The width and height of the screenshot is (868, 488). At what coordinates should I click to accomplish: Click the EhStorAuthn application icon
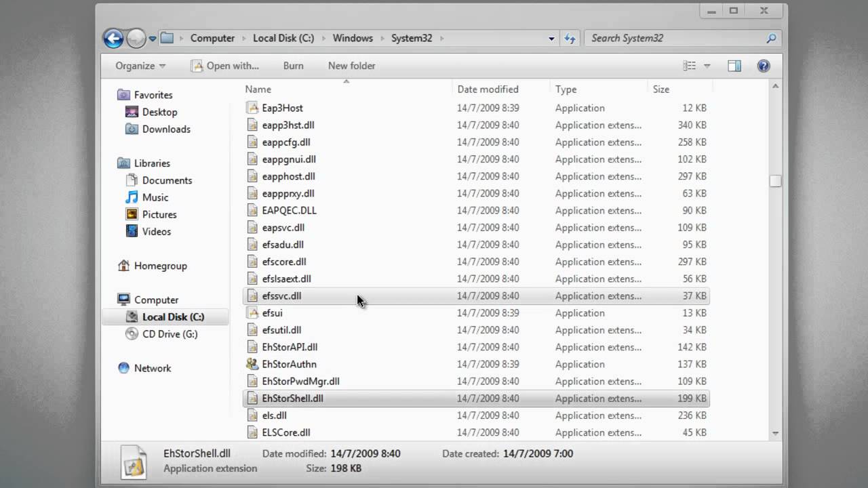252,364
